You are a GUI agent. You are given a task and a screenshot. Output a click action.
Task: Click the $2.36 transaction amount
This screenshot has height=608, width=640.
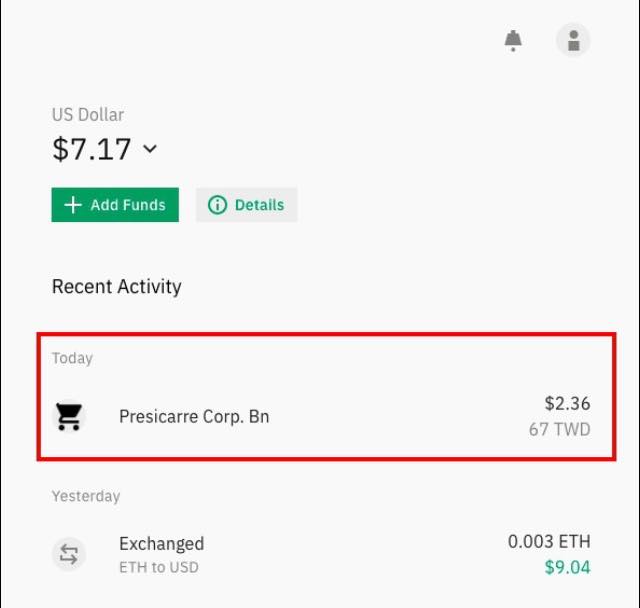(x=567, y=404)
